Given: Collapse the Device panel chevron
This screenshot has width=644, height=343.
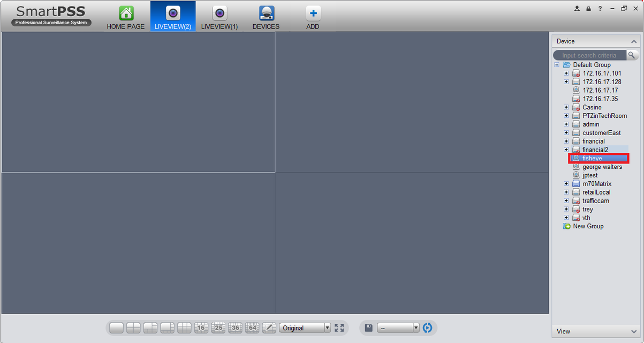Looking at the screenshot, I should click(634, 41).
